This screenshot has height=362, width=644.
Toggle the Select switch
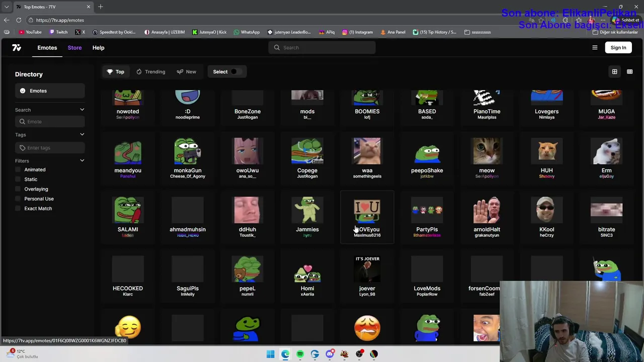coord(235,71)
